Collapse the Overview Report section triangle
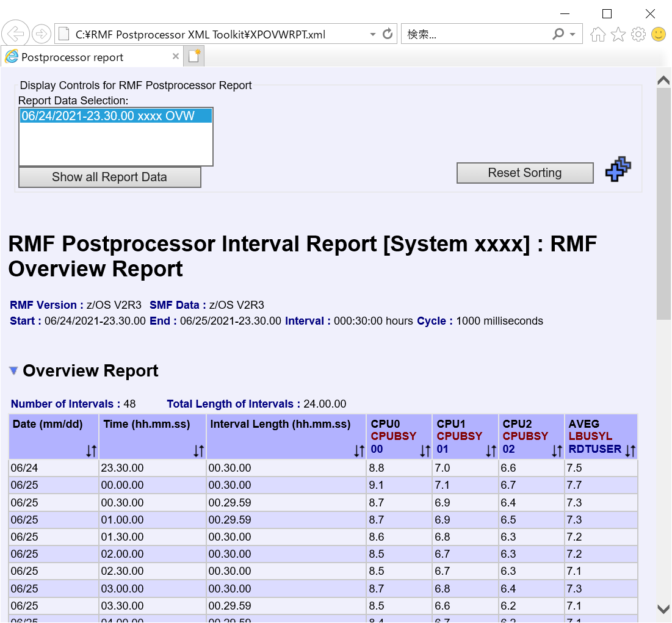Screen dimensions: 672x623 pos(13,370)
